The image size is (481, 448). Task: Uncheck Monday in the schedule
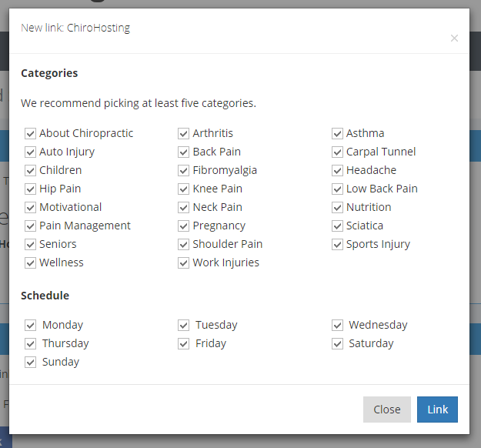[x=31, y=325]
